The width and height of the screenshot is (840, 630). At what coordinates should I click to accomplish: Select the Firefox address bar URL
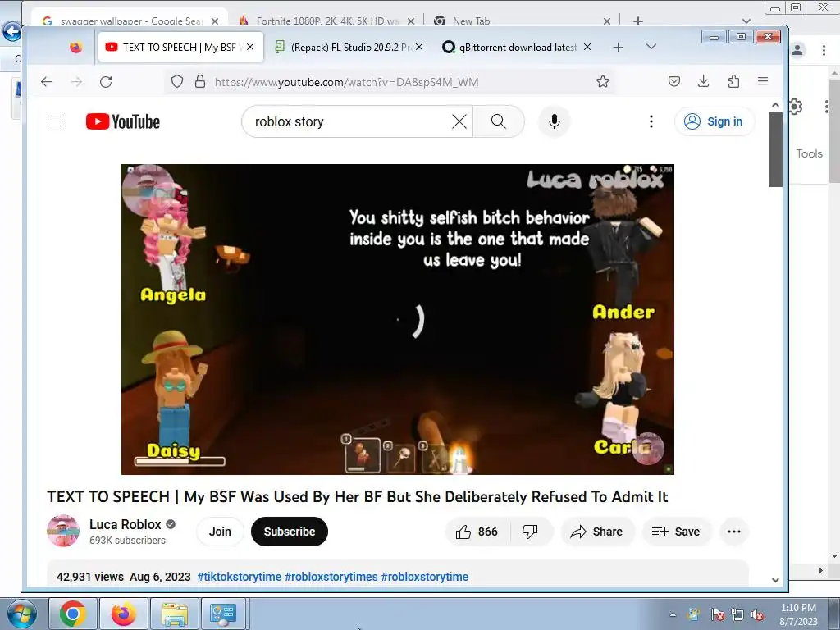click(347, 82)
